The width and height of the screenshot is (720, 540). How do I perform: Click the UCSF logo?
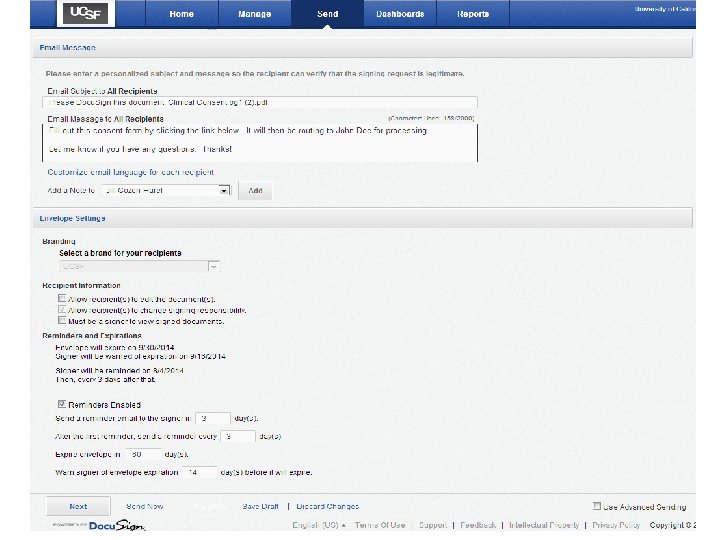86,13
